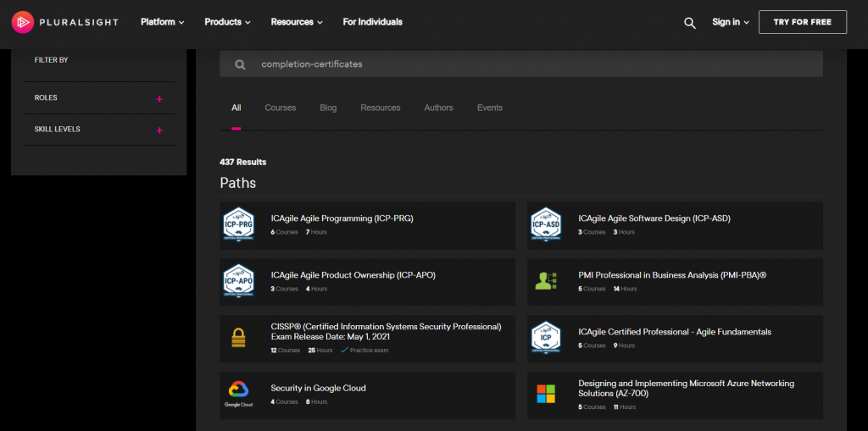This screenshot has width=868, height=431.
Task: Click the 437 Results count text
Action: point(243,162)
